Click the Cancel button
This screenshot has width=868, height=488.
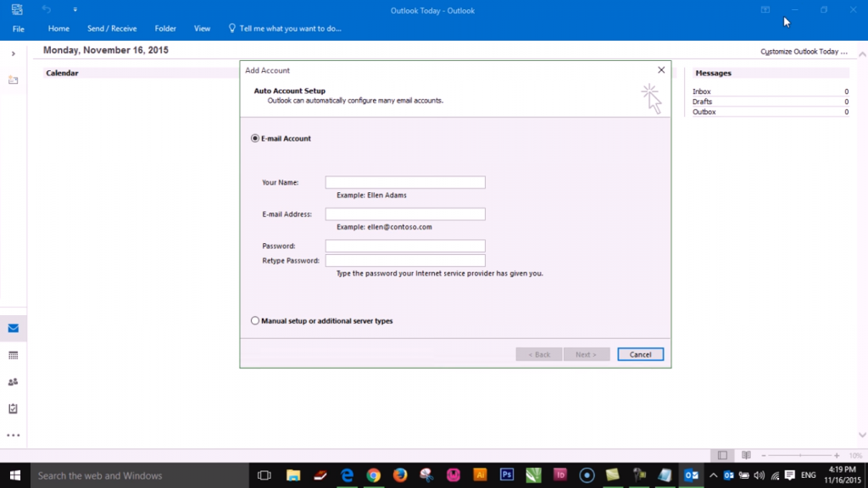tap(641, 354)
